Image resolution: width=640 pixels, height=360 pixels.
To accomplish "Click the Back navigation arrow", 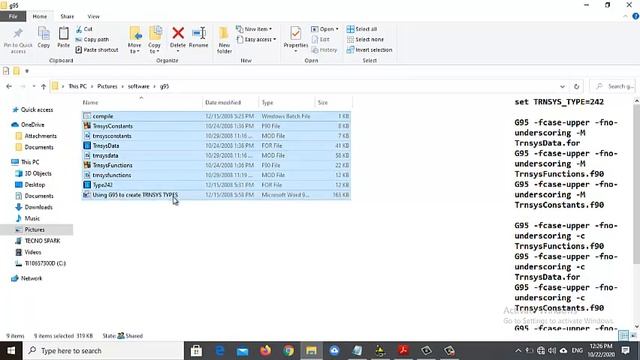I will pyautogui.click(x=9, y=87).
